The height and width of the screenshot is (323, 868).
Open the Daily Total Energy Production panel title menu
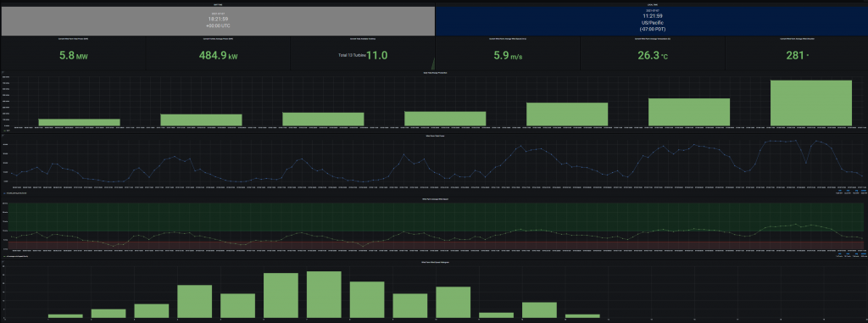tap(435, 73)
